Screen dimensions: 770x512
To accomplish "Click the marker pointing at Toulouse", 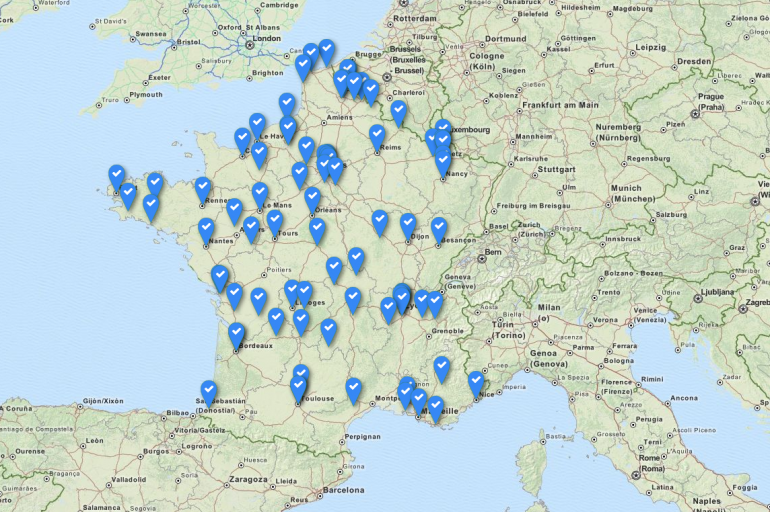I will (x=298, y=387).
